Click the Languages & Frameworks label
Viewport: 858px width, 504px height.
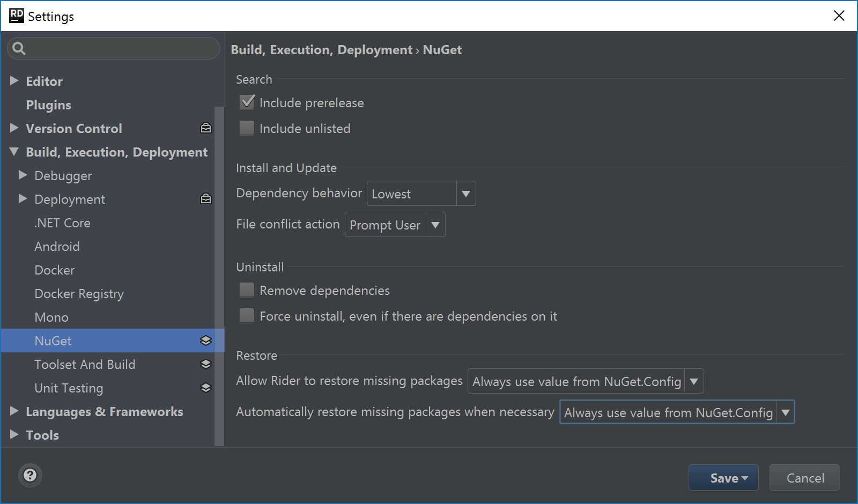click(105, 411)
